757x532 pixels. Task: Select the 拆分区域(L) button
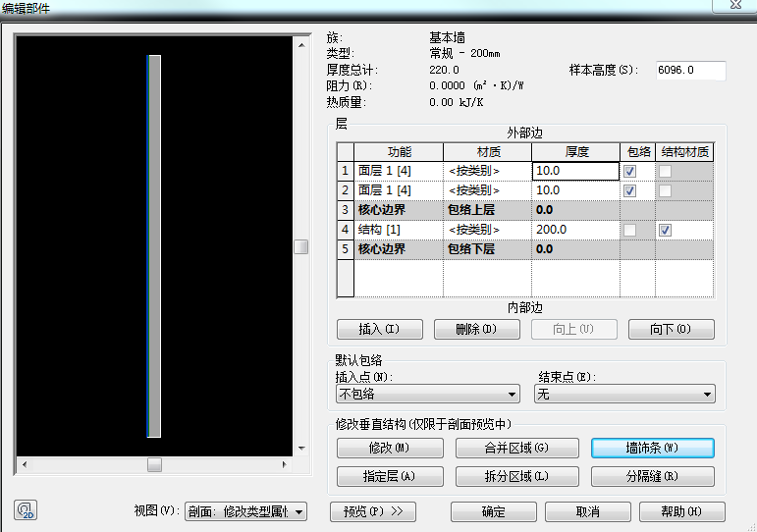click(x=515, y=477)
